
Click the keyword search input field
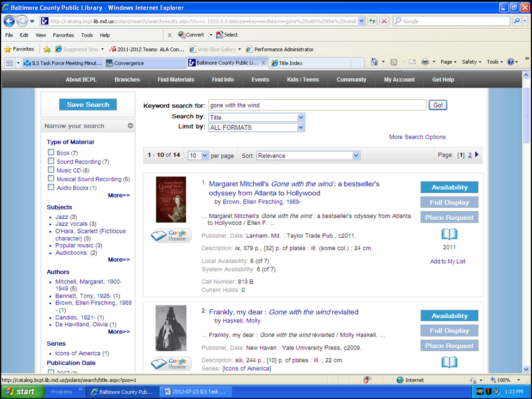[317, 105]
